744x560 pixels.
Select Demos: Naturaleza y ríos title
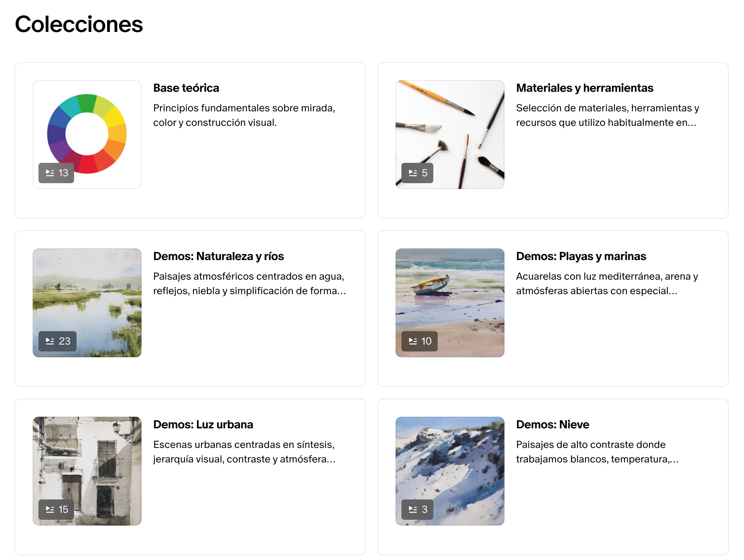(218, 256)
